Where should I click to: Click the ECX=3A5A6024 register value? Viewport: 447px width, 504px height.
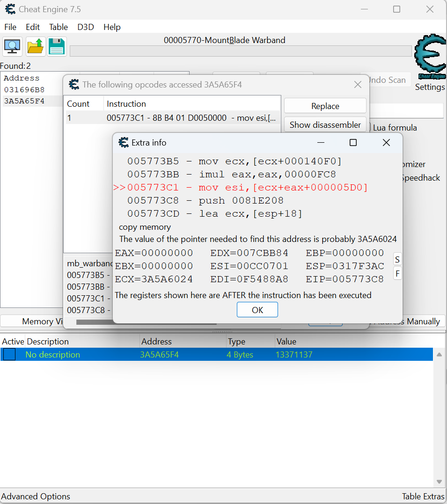pyautogui.click(x=154, y=279)
